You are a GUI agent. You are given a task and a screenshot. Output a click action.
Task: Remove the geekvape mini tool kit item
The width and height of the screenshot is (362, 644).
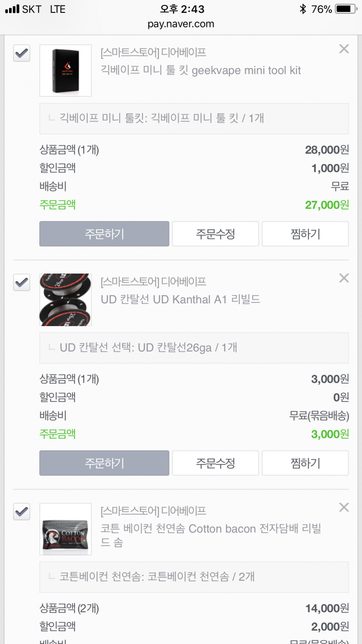(344, 49)
